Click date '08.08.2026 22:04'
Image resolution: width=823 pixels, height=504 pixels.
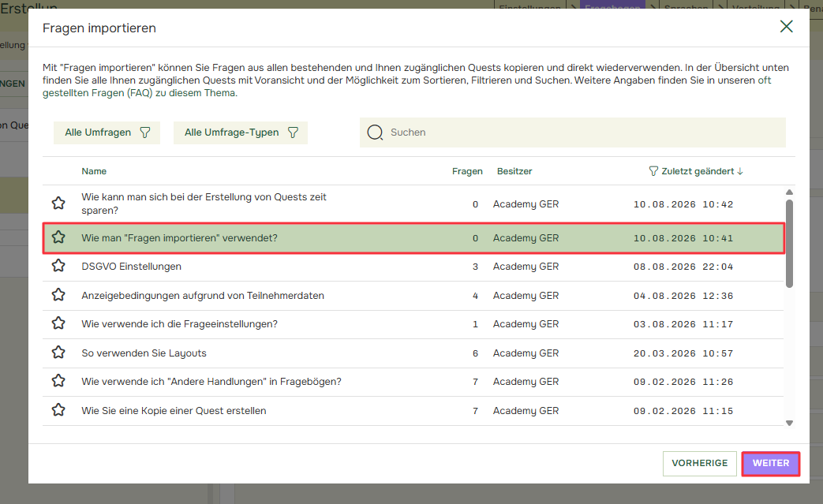click(683, 267)
